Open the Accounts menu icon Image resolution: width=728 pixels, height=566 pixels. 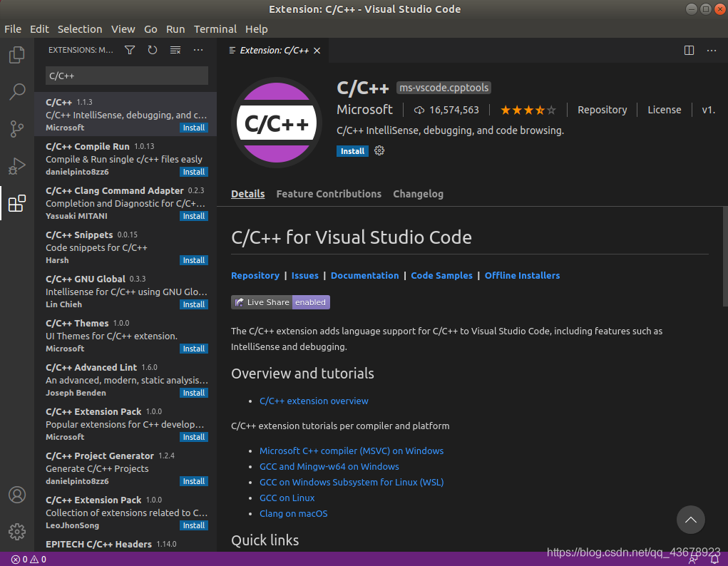click(16, 495)
